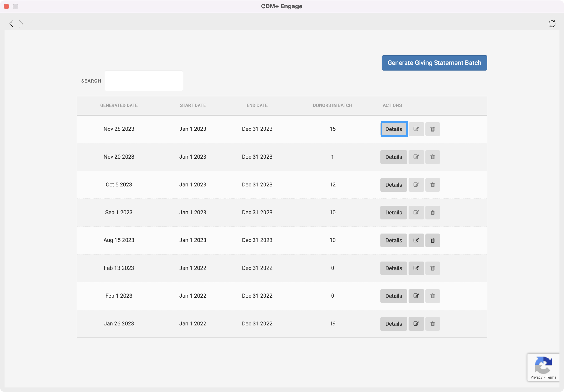Click edit icon for Feb 13 2023 batch
Screen dimensions: 564x392
click(x=416, y=268)
